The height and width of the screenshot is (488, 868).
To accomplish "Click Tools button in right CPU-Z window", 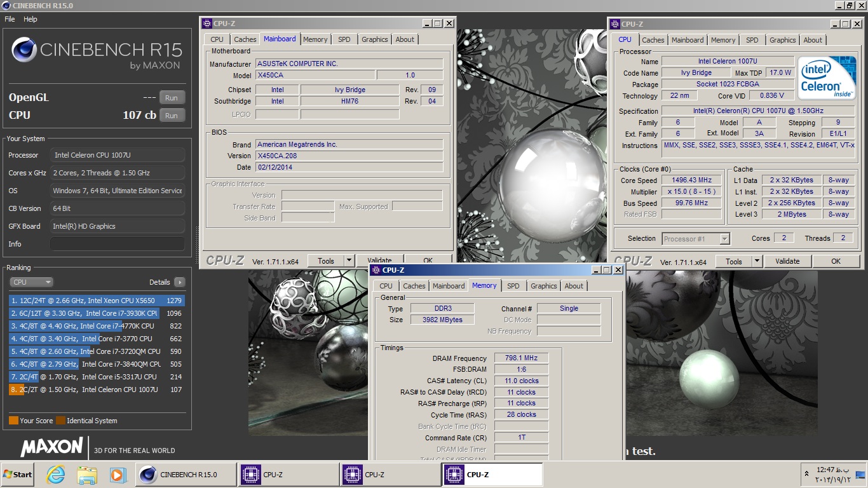I will (x=734, y=261).
